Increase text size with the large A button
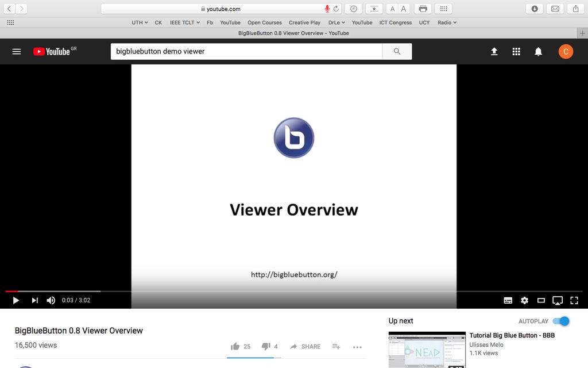Image resolution: width=588 pixels, height=368 pixels. point(404,9)
